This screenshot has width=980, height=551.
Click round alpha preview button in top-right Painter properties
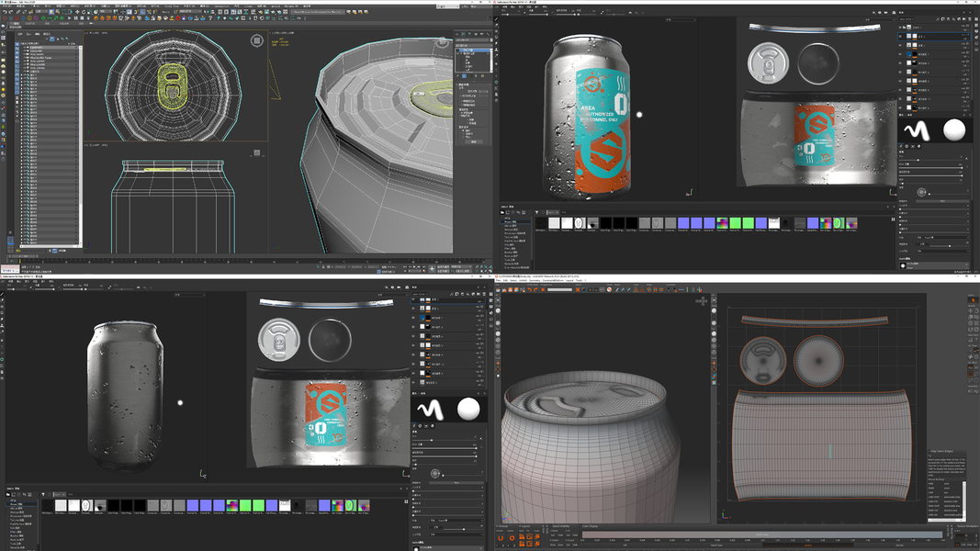[921, 193]
